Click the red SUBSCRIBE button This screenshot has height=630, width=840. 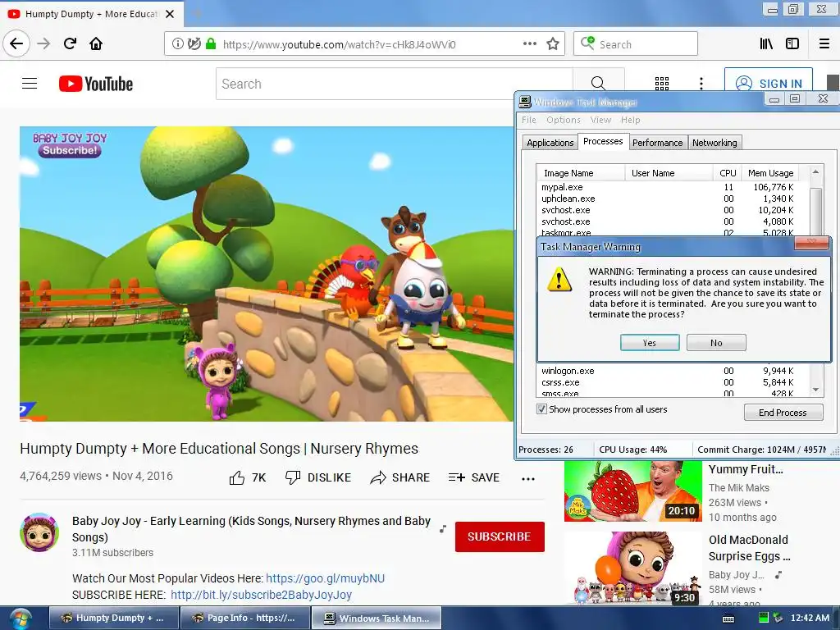(500, 536)
